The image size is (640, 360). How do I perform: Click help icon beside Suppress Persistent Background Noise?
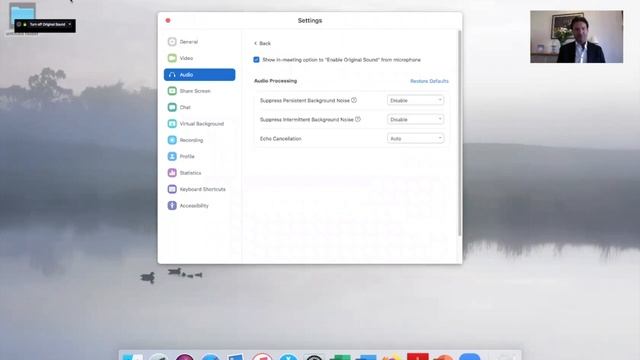click(x=354, y=100)
